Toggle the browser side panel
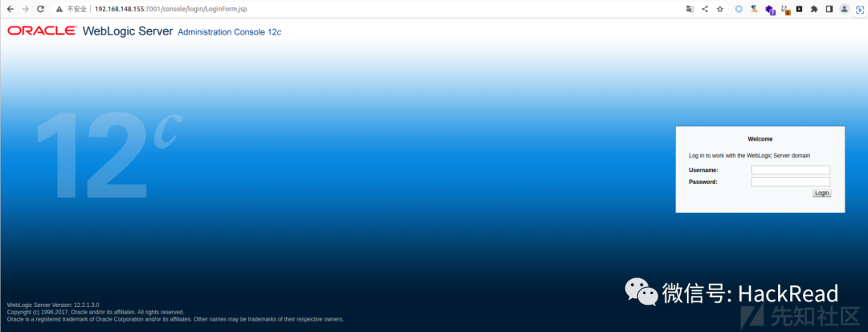The width and height of the screenshot is (868, 332). (829, 9)
